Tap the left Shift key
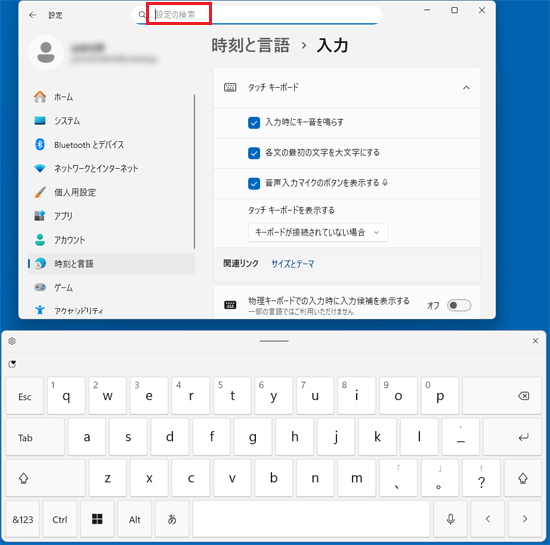Screen dimensions: 550x545 click(x=45, y=478)
